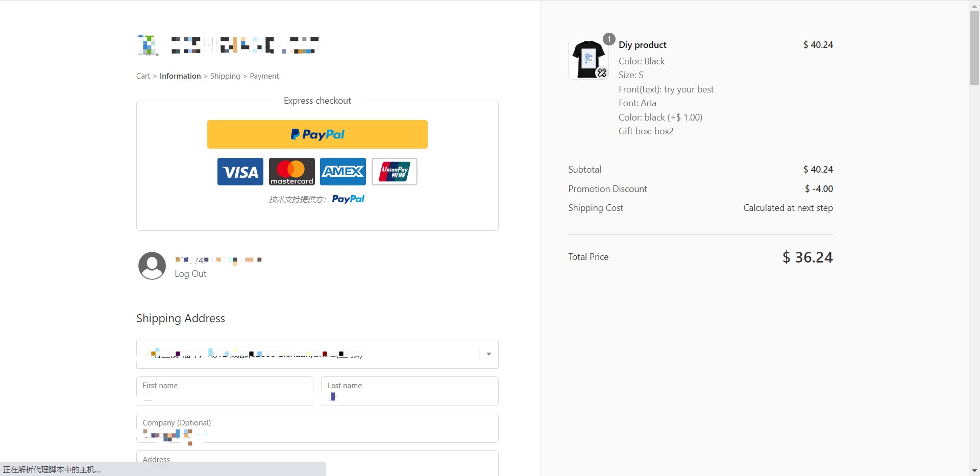Image resolution: width=980 pixels, height=476 pixels.
Task: Click the vertical scrollbar thumb
Action: (974, 47)
